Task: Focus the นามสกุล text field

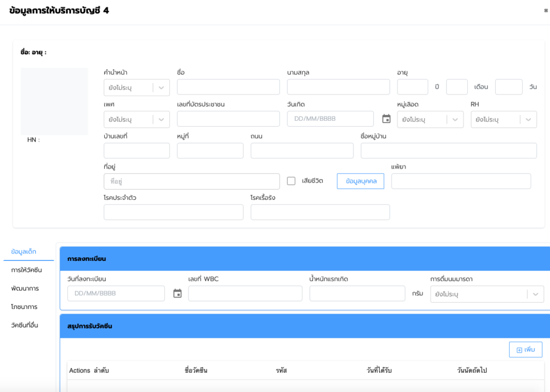Action: point(338,87)
